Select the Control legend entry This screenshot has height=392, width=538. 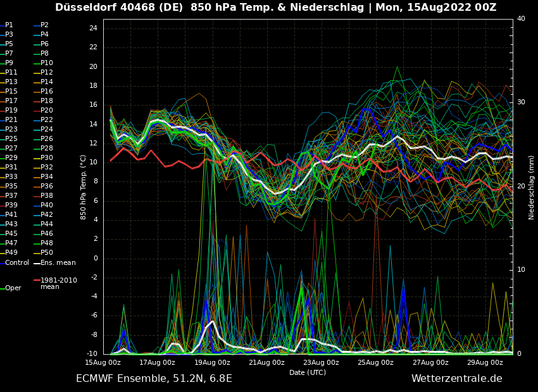click(x=17, y=262)
